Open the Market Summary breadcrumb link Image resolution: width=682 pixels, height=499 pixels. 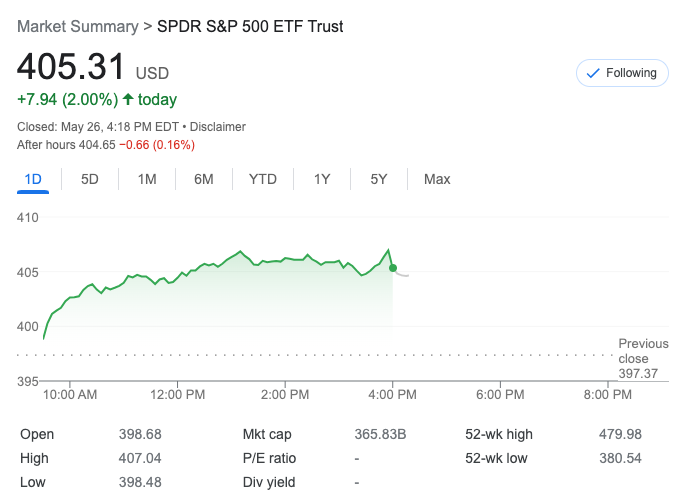(x=78, y=26)
